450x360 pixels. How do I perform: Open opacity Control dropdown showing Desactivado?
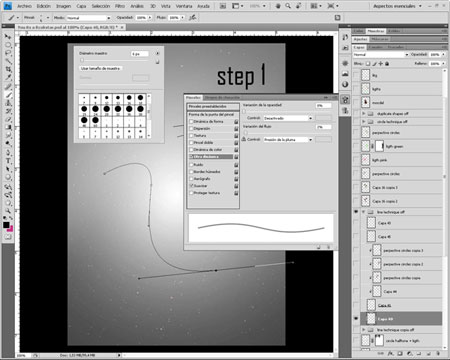tap(288, 118)
